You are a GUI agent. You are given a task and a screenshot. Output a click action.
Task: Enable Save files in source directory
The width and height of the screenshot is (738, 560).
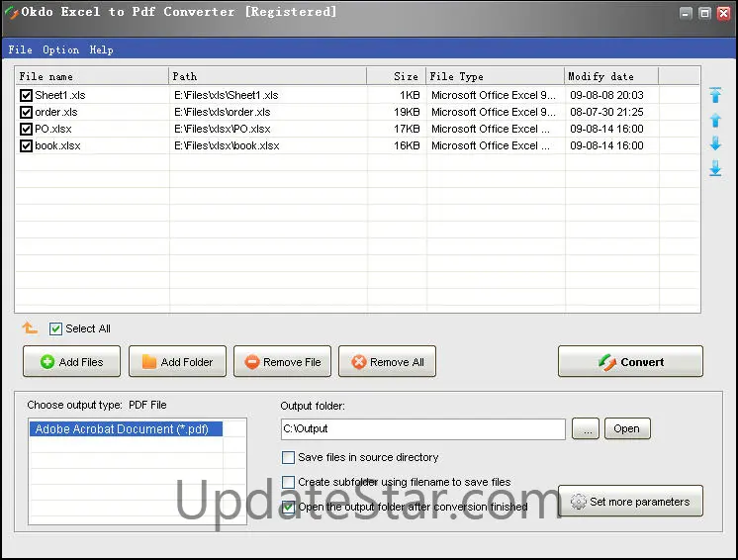tap(288, 457)
